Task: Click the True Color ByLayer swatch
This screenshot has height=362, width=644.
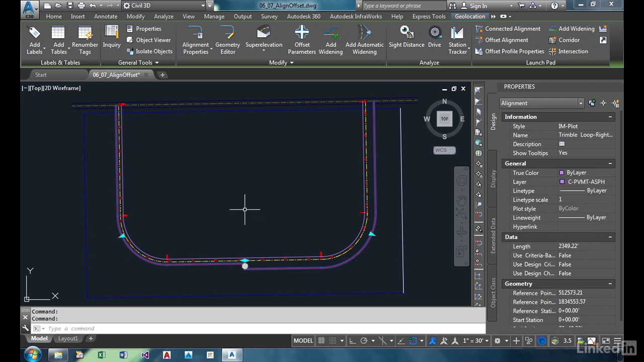Action: point(561,173)
